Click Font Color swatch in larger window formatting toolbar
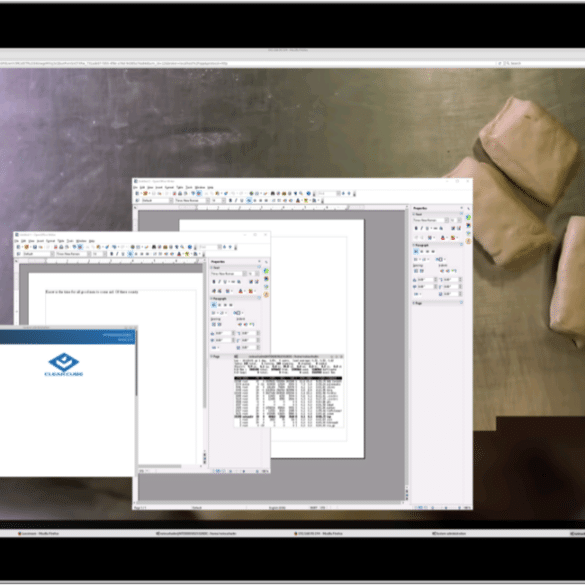Screen dimensions: 585x585 [297, 200]
